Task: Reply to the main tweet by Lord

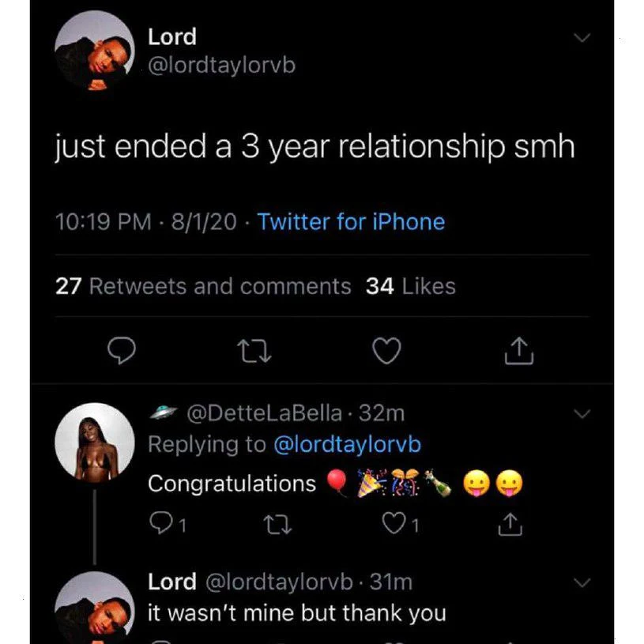Action: click(120, 351)
